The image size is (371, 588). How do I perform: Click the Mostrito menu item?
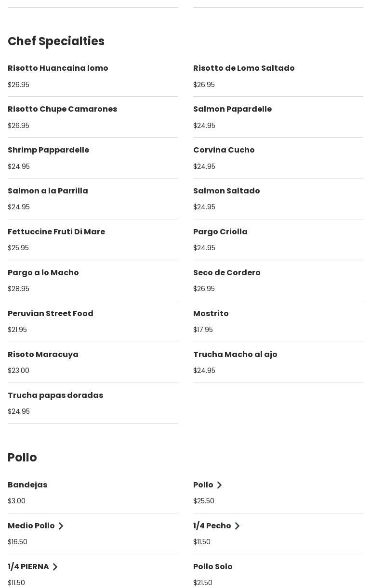[x=211, y=314]
